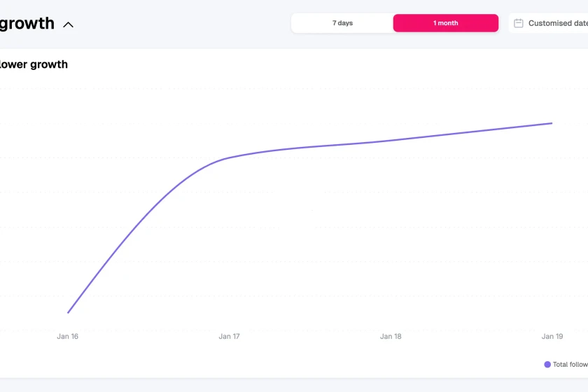Viewport: 588px width, 392px height.
Task: Click the follower growth chart title
Action: pos(34,64)
